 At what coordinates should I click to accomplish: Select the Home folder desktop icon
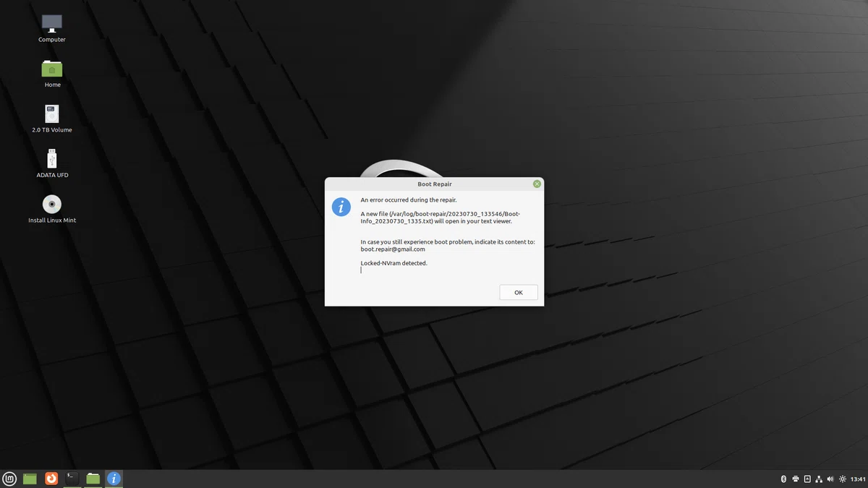[52, 69]
